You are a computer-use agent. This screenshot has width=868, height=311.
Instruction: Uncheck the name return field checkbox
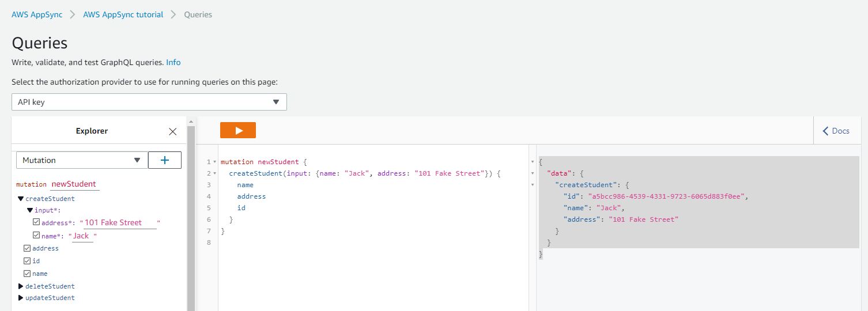tap(27, 274)
